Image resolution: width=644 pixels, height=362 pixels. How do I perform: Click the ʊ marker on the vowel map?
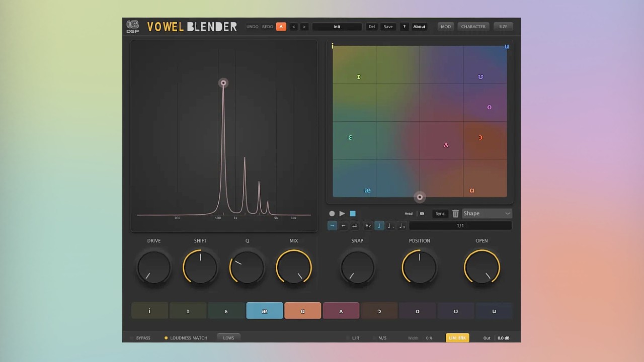(480, 77)
